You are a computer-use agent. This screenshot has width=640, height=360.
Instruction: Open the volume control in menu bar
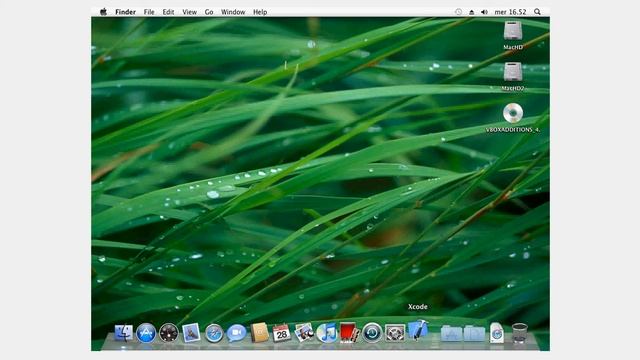click(x=484, y=12)
